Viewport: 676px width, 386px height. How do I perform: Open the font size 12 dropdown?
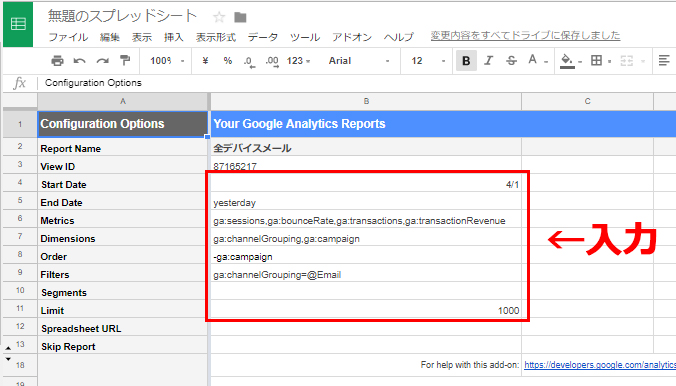[x=428, y=61]
